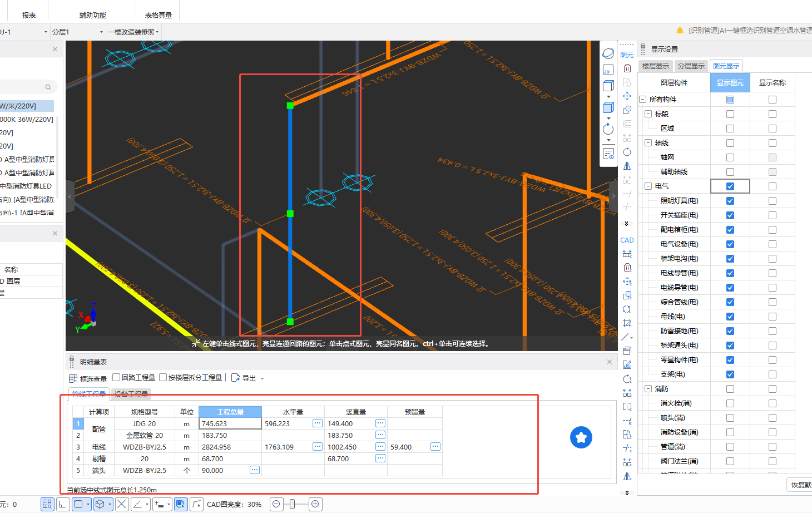This screenshot has height=513, width=812.
Task: Click the CAD delete trash icon
Action: coord(627,267)
